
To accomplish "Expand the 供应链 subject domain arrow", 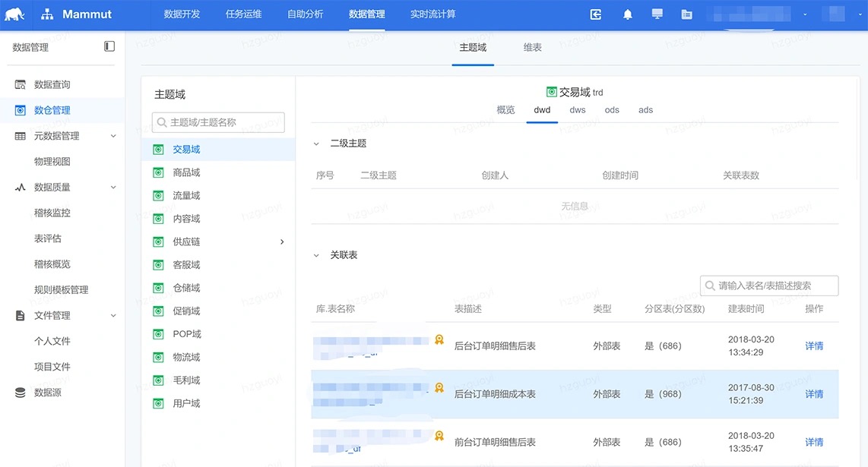I will (282, 241).
